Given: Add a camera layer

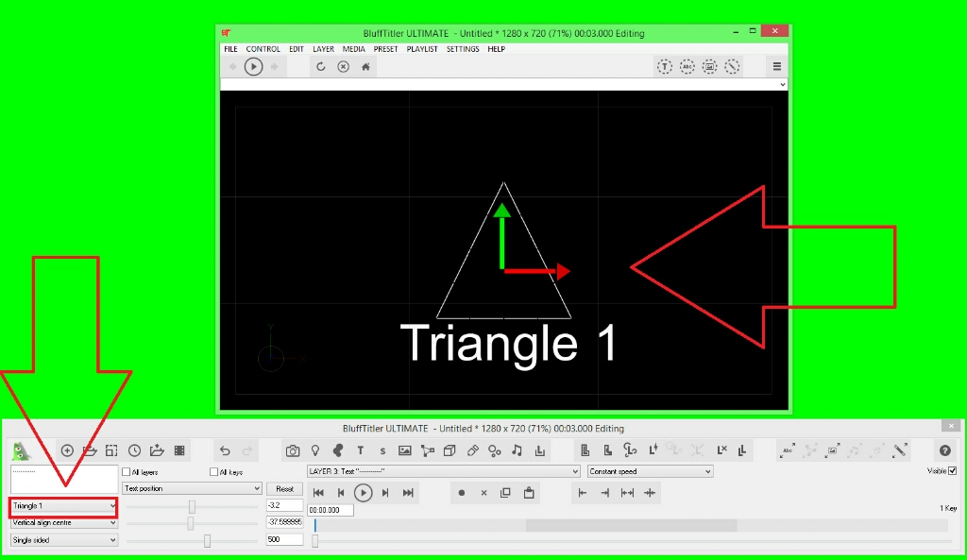Looking at the screenshot, I should pyautogui.click(x=293, y=450).
